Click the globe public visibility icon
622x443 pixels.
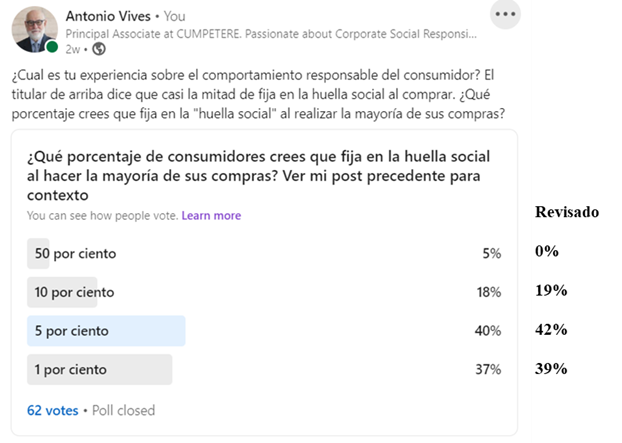[x=99, y=48]
